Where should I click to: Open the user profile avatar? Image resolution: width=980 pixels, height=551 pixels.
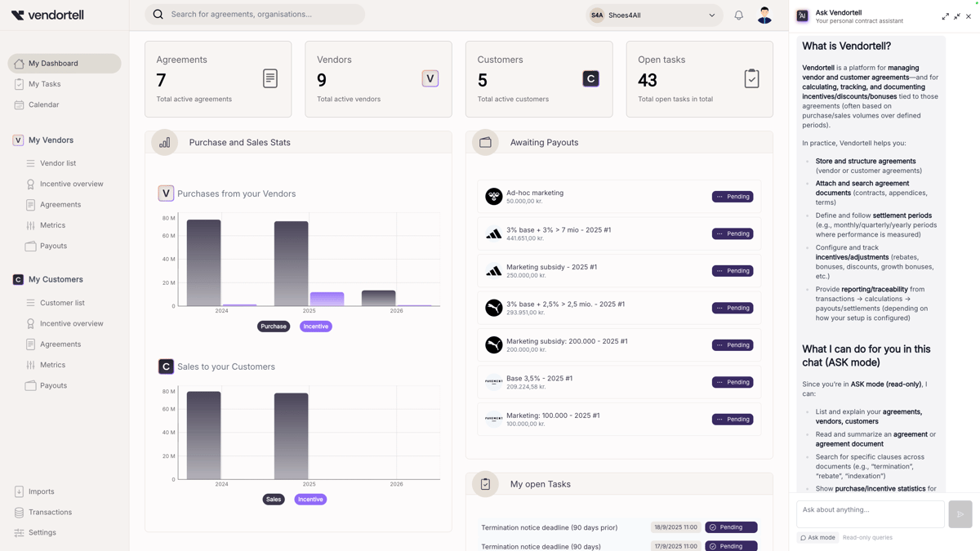764,15
